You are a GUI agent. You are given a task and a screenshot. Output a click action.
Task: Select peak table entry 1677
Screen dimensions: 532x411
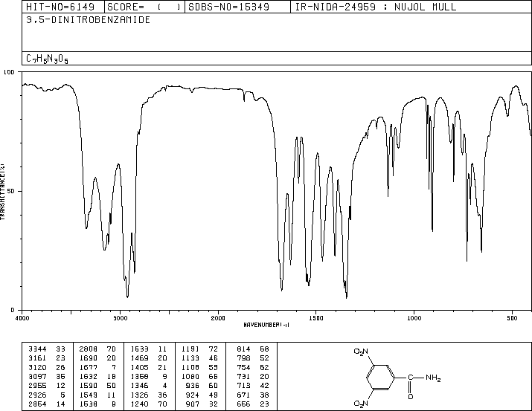pos(89,367)
